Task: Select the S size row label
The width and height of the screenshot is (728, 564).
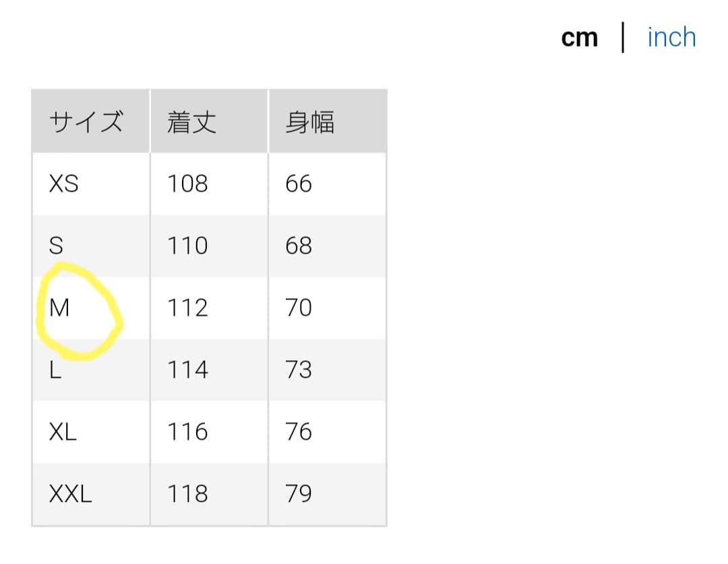Action: (x=57, y=246)
